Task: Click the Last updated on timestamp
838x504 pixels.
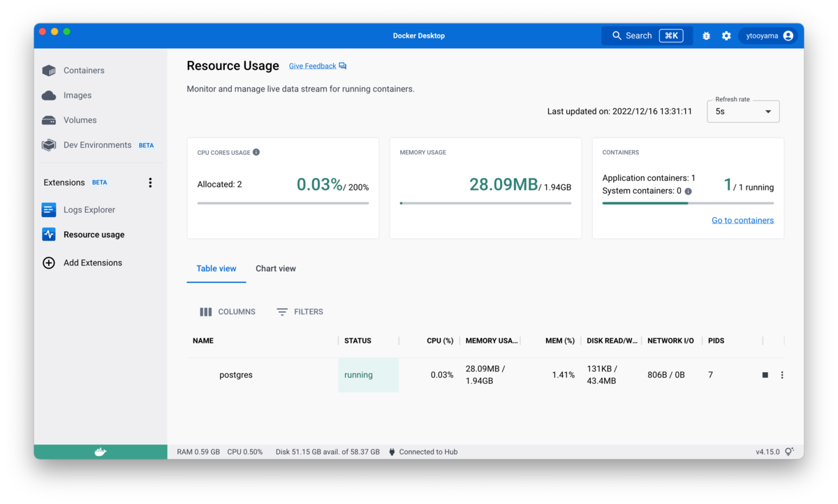Action: click(619, 112)
